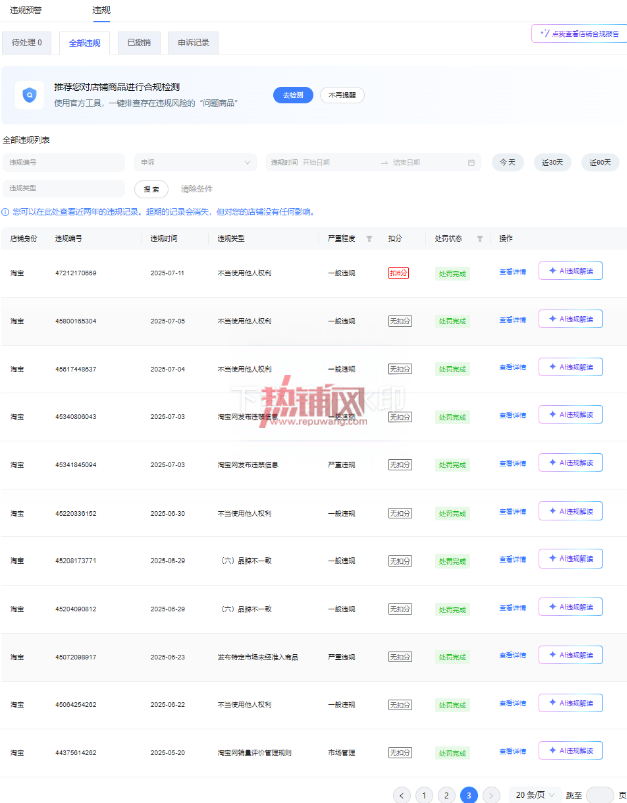Screen dimensions: 627x803
Task: Click the shield icon in compliance banner
Action: point(30,95)
